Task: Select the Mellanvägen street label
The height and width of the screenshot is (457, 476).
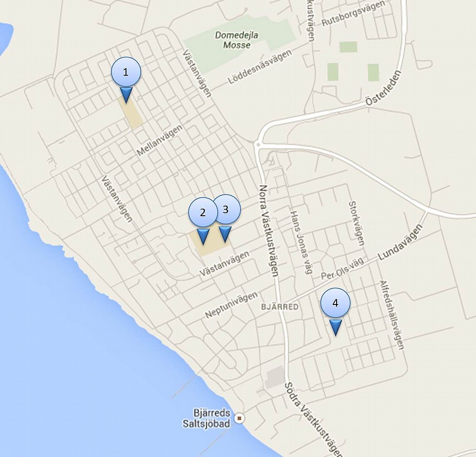Action: click(x=160, y=140)
